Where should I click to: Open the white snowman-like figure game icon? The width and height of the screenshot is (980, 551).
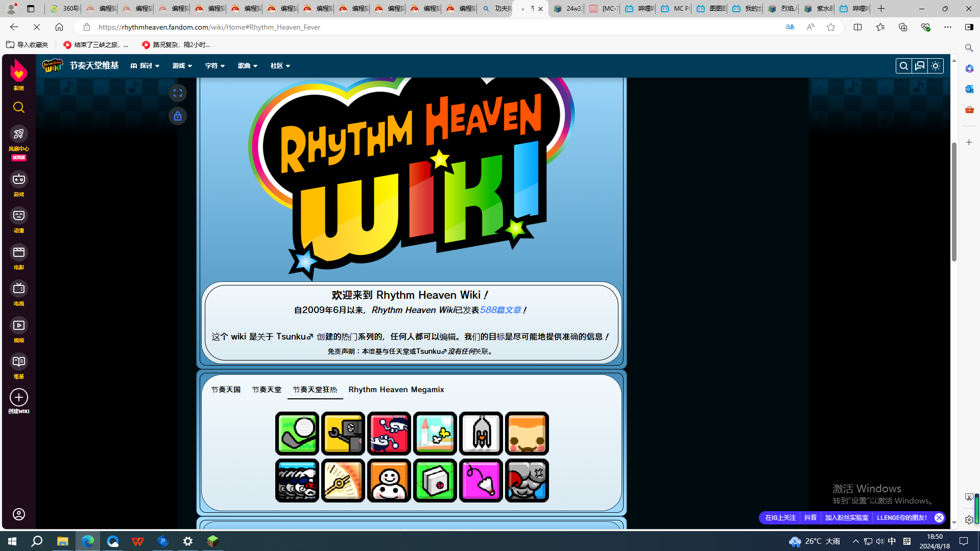pos(389,481)
